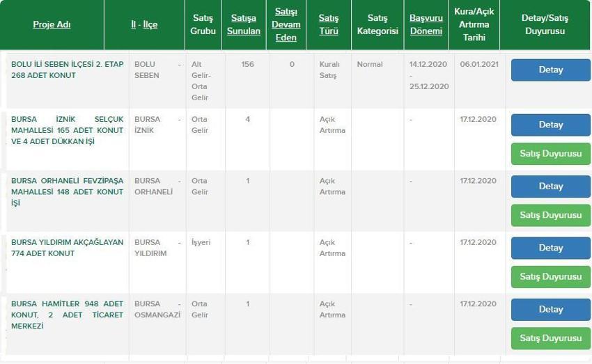The image size is (592, 364).
Task: Open Detay for Bursa Hamitler project
Action: point(550,309)
